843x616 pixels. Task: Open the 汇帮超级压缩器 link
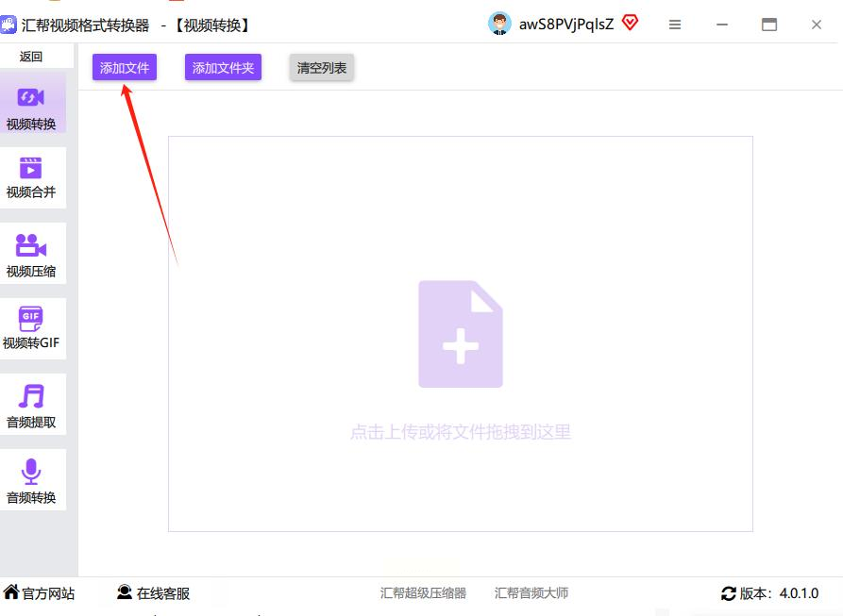423,593
